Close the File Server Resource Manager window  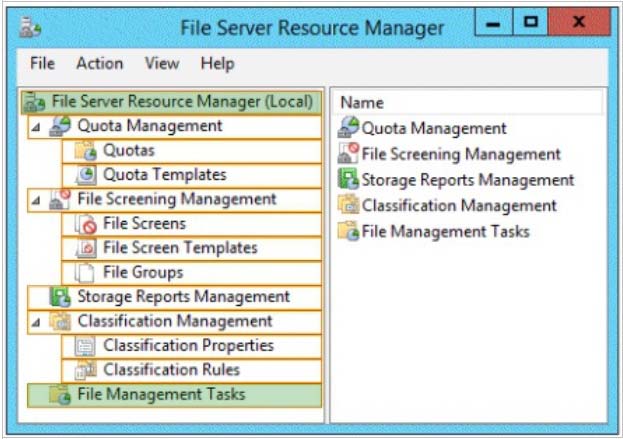(x=578, y=22)
